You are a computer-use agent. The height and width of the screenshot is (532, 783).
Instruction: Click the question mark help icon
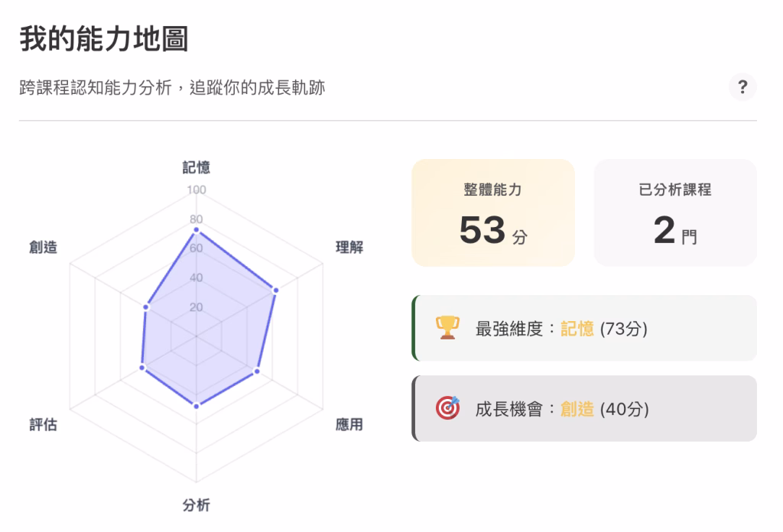tap(742, 86)
